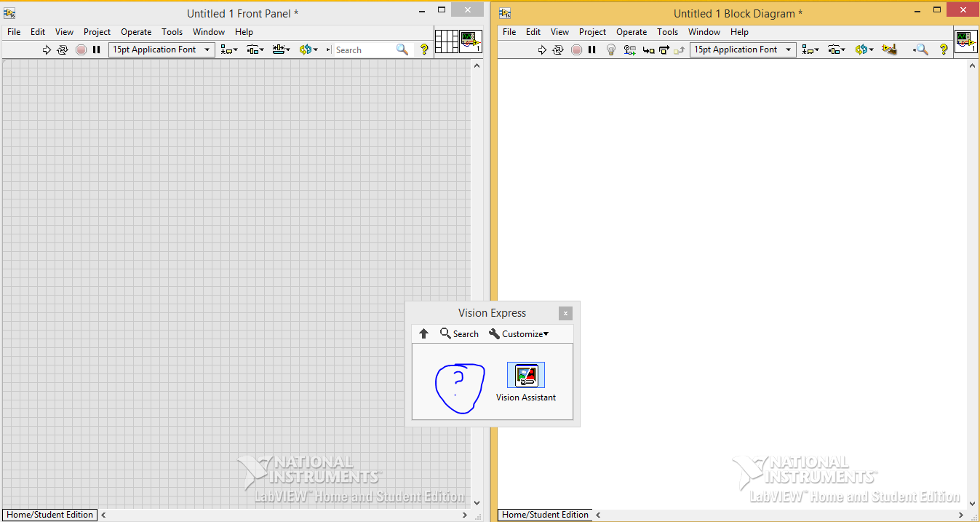The image size is (980, 522).
Task: Click Front Panel horizontal scrollbar left arrow
Action: (x=103, y=515)
